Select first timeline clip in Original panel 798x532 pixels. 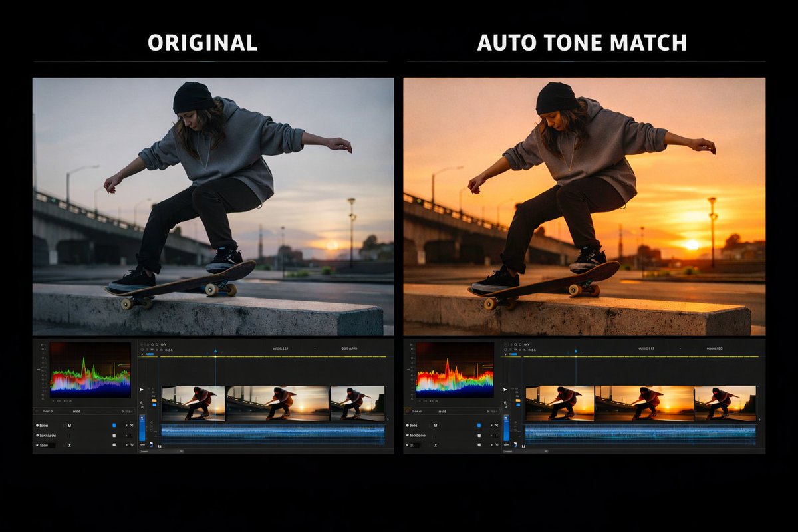click(x=194, y=403)
